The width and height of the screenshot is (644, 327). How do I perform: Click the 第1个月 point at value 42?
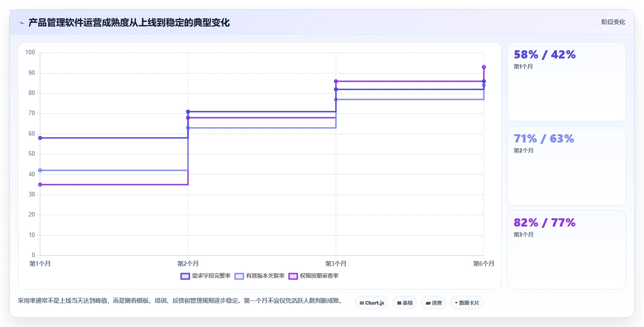coord(40,170)
